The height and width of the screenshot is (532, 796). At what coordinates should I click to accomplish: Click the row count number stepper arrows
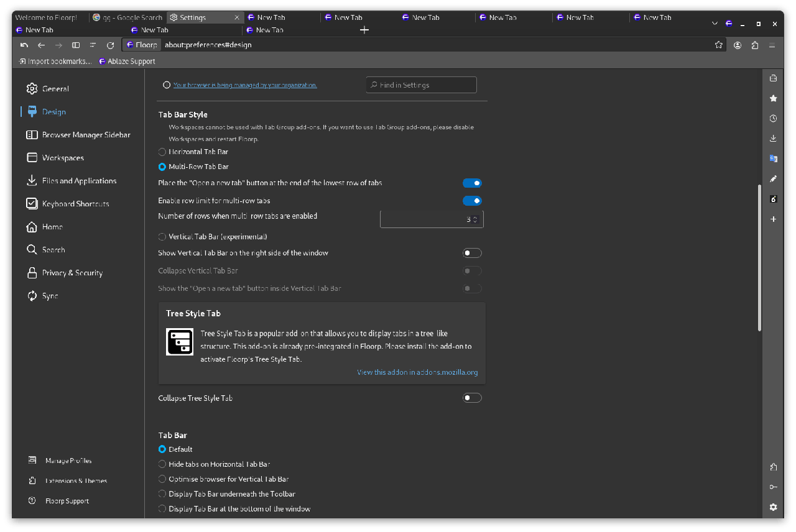(x=476, y=219)
